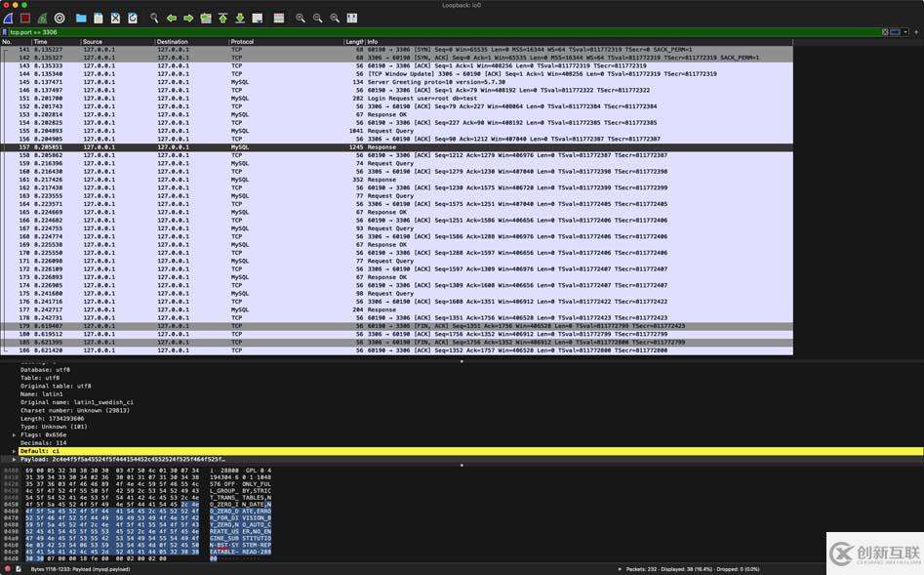Restart the current capture
924x575 pixels.
[42, 19]
